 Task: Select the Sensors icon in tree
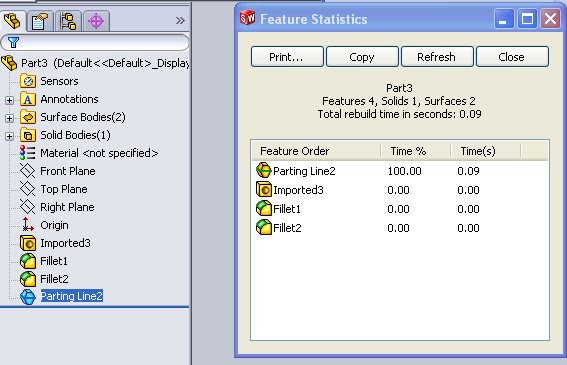click(27, 81)
